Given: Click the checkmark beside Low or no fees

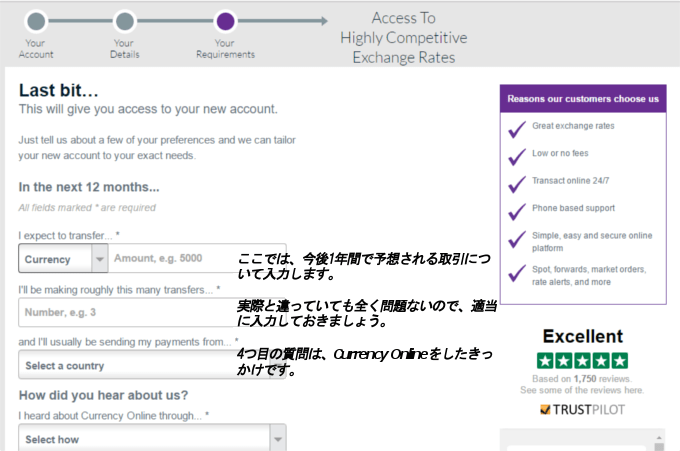Looking at the screenshot, I should (x=516, y=156).
